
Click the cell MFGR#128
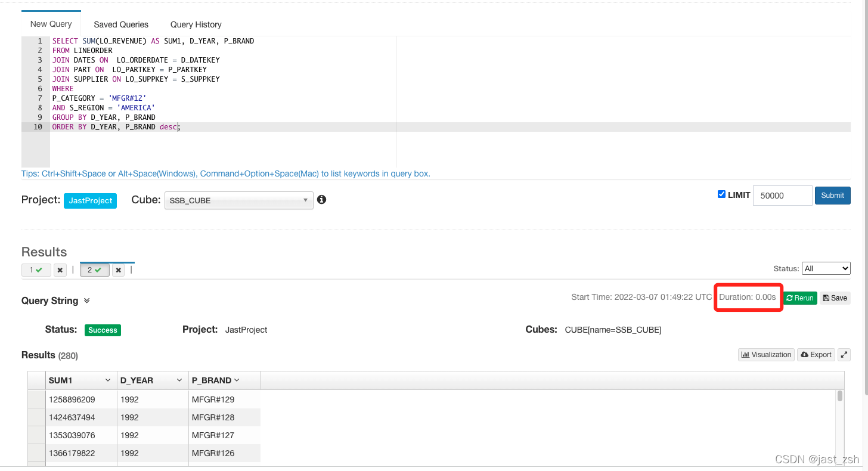225,417
